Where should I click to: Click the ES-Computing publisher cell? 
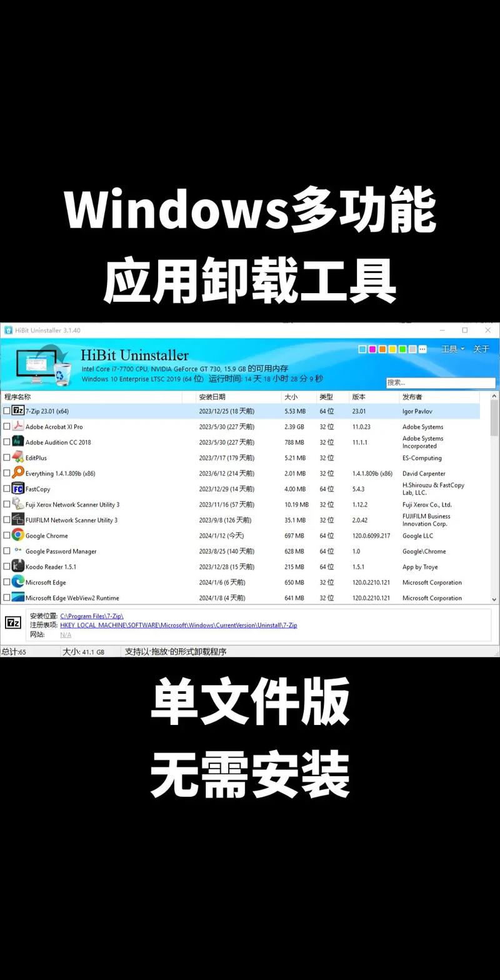(x=422, y=458)
